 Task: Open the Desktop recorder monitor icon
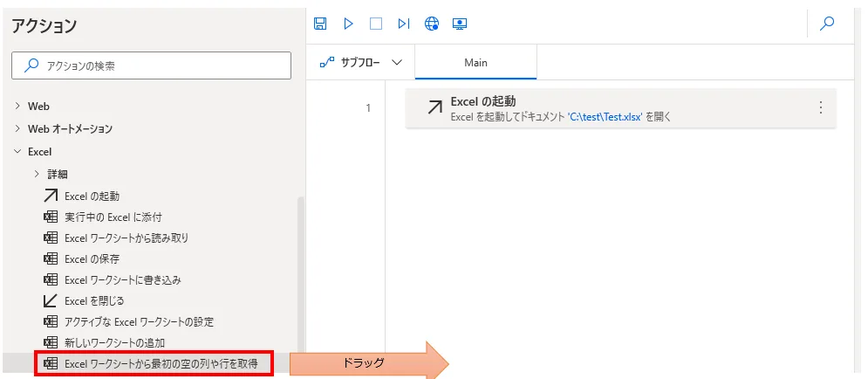tap(460, 24)
